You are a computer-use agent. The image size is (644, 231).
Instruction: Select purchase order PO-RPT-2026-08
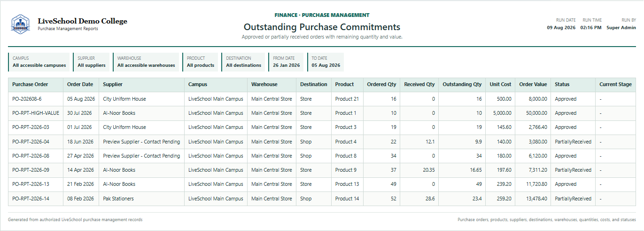tap(31, 156)
